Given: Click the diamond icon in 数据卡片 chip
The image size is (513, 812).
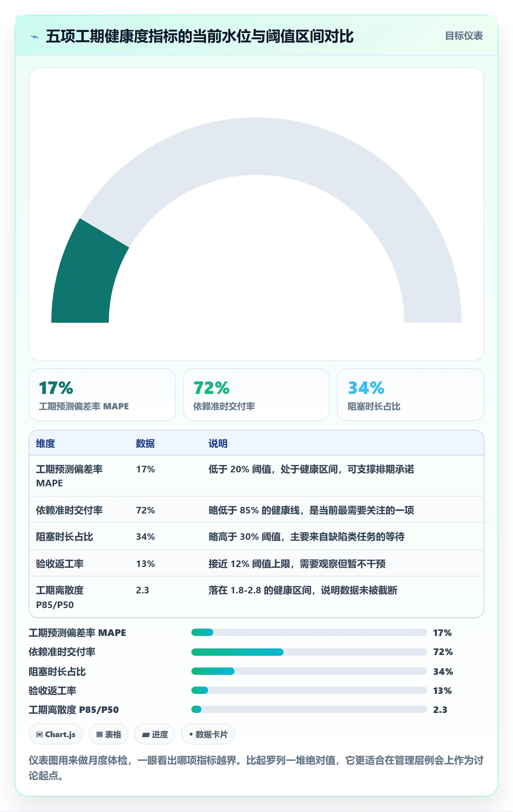Looking at the screenshot, I should pos(191,734).
